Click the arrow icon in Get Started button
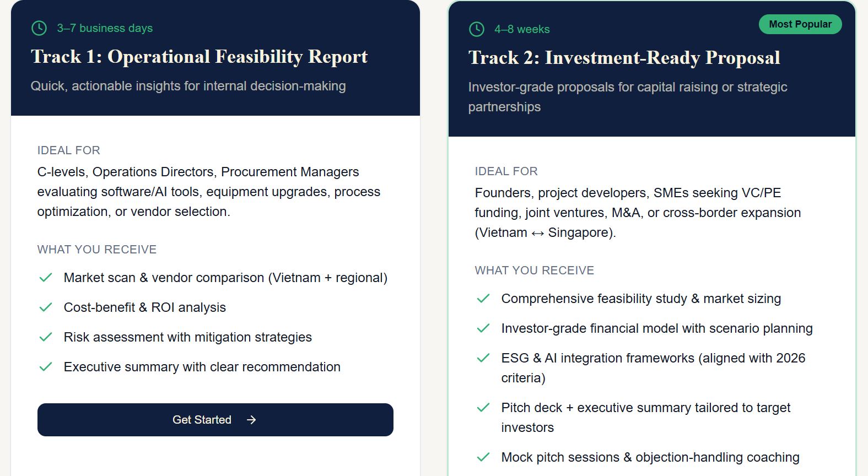The height and width of the screenshot is (476, 868). 251,420
